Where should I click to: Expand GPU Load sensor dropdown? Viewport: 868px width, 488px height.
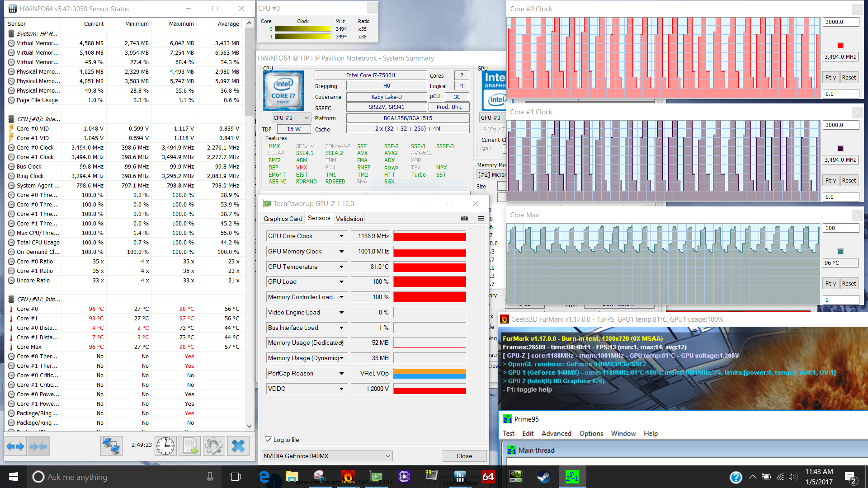click(341, 282)
